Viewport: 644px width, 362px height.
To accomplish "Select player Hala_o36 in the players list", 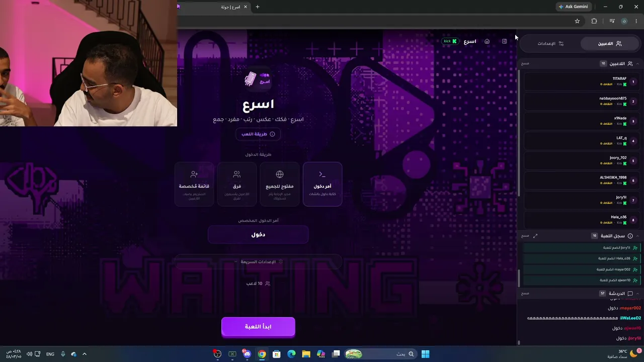I will (x=581, y=220).
